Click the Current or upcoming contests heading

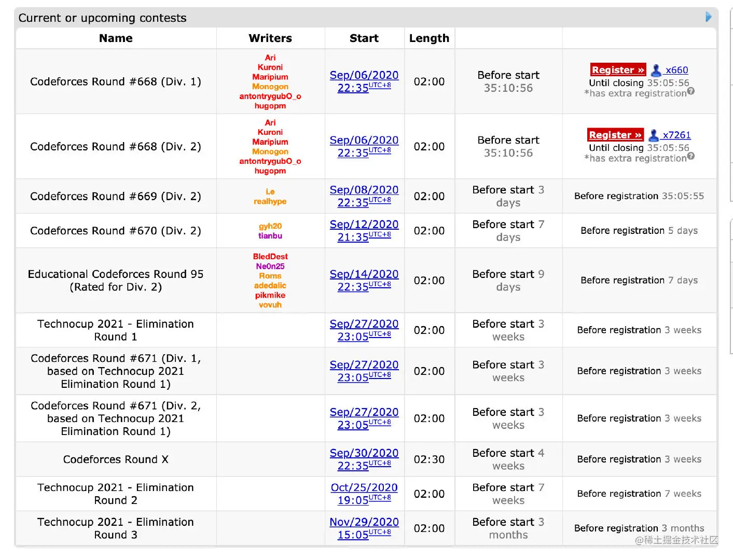coord(102,18)
